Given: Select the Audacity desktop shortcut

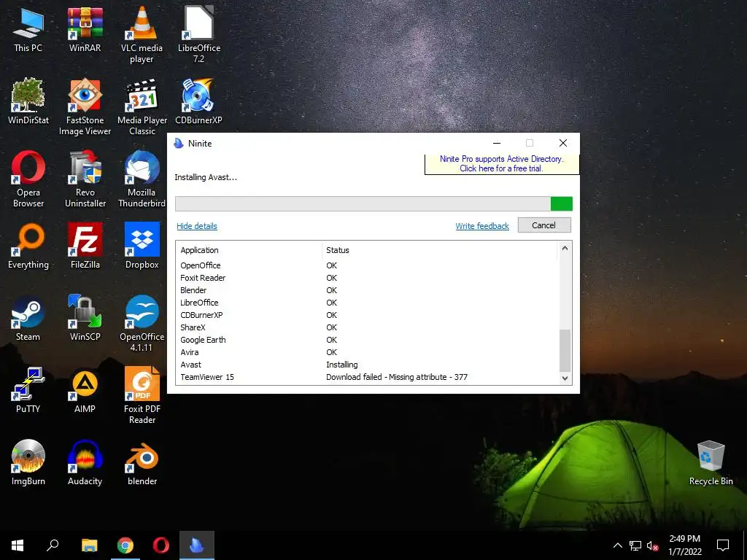Looking at the screenshot, I should click(85, 463).
